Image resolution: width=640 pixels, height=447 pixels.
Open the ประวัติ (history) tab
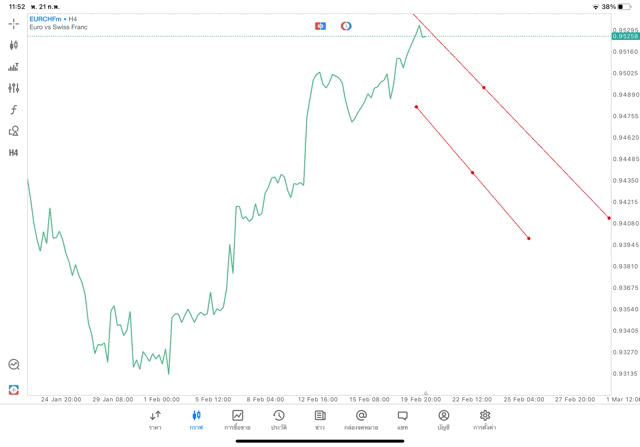(278, 419)
